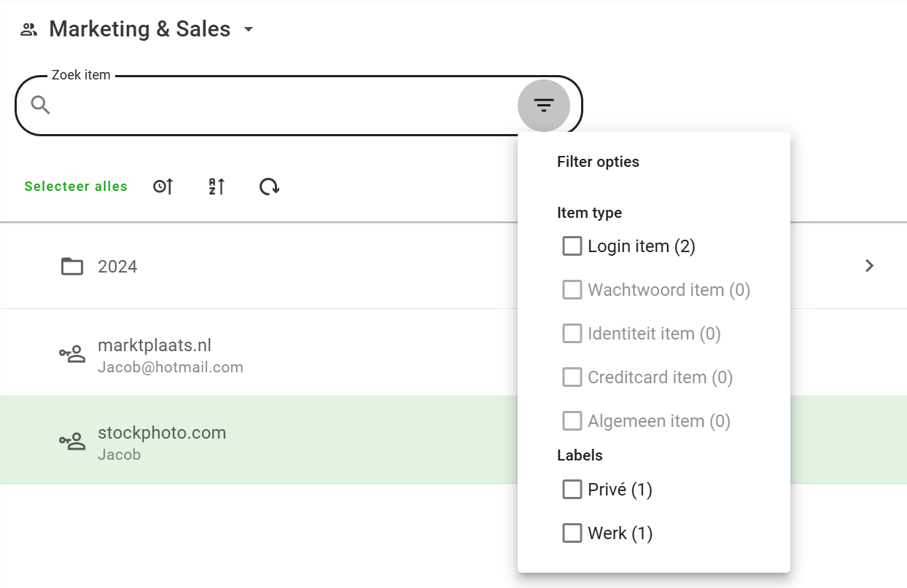Viewport: 907px width, 588px height.
Task: Click the 2024 folder icon
Action: pyautogui.click(x=72, y=266)
